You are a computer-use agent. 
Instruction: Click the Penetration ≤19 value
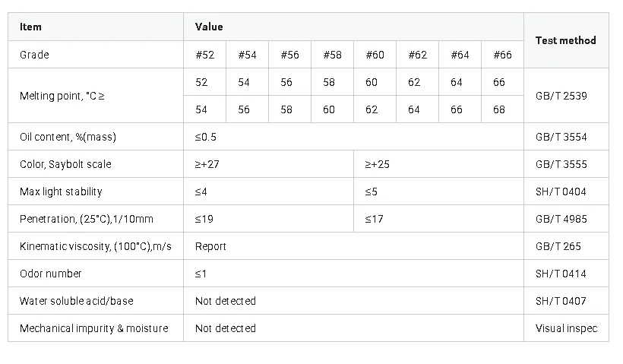pos(204,219)
